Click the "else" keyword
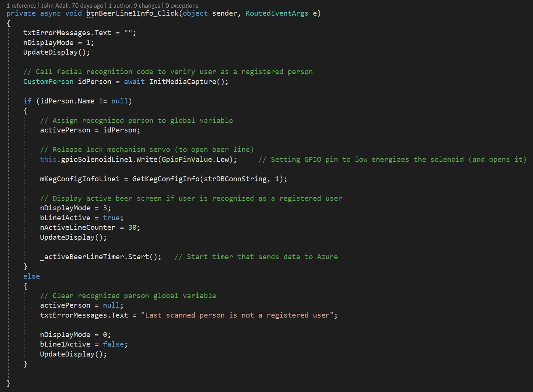The image size is (533, 392). coord(31,276)
